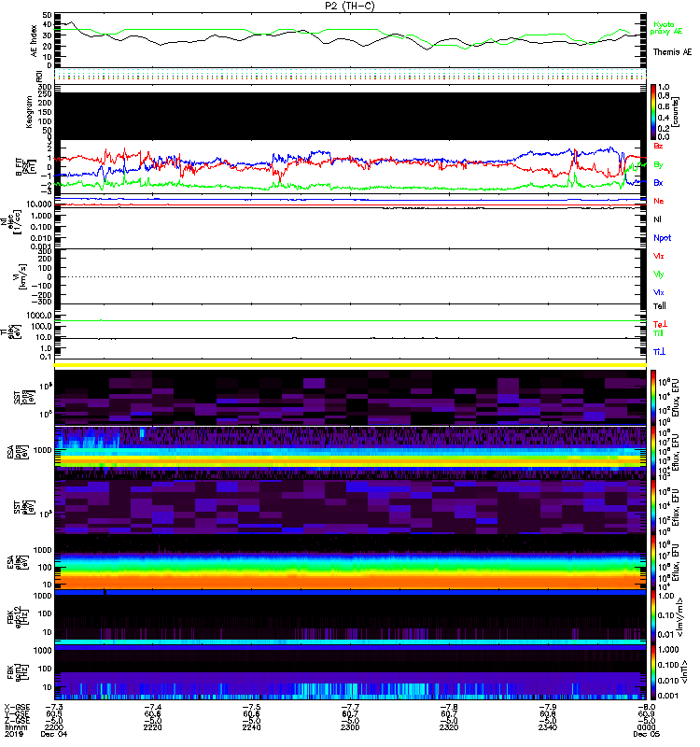Viewport: 700px width, 747px height.
Task: Click the 2300 time tick label
Action: point(350,728)
